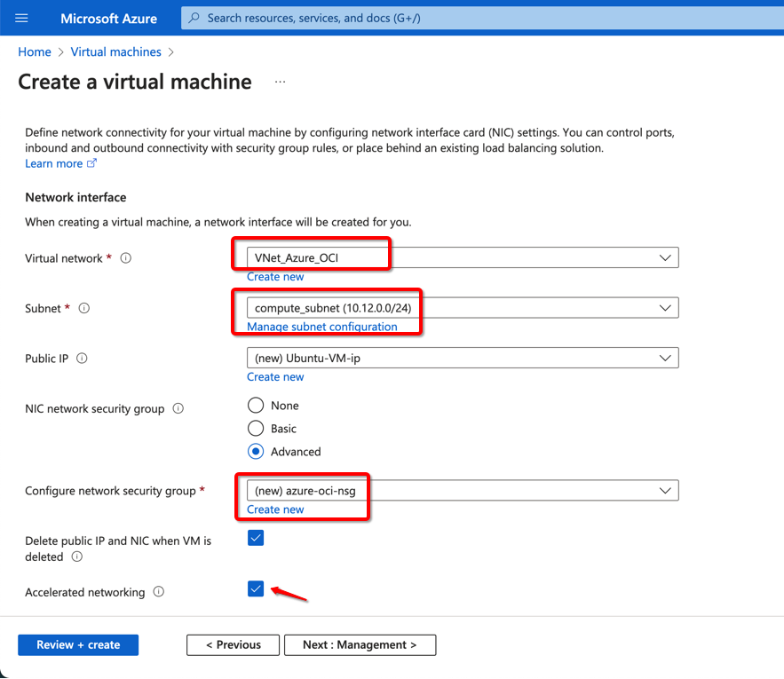Select the Basic security group option
The image size is (784, 679).
[256, 429]
